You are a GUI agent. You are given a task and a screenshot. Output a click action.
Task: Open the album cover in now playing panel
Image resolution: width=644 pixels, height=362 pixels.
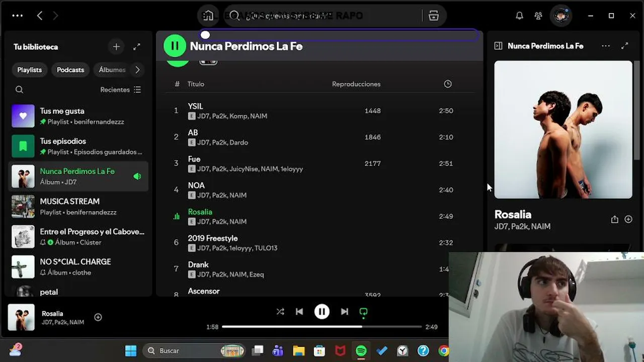click(563, 130)
